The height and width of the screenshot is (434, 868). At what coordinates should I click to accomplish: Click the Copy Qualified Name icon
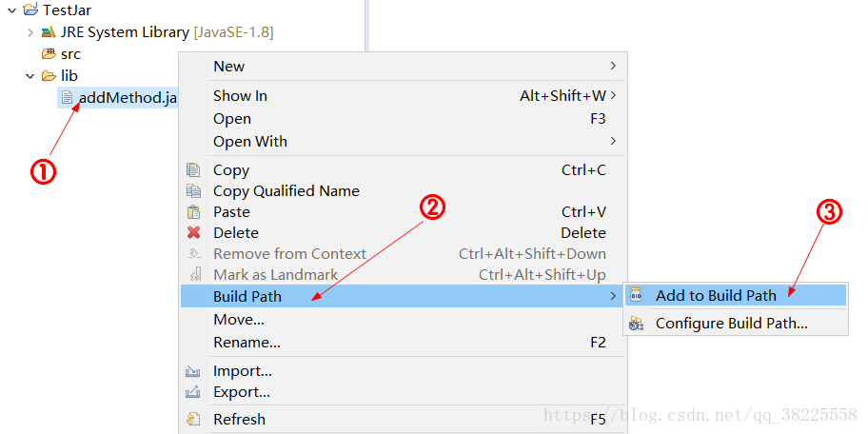coord(193,191)
